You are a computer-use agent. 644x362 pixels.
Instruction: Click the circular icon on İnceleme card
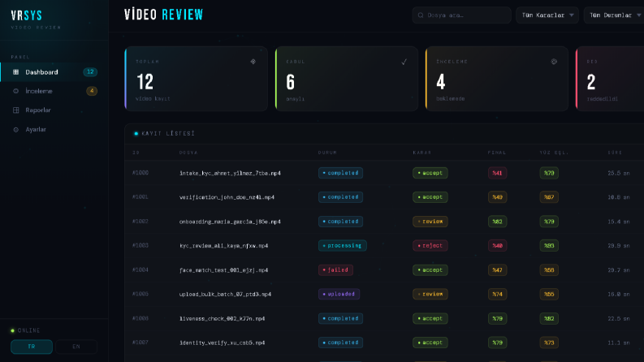coord(554,62)
